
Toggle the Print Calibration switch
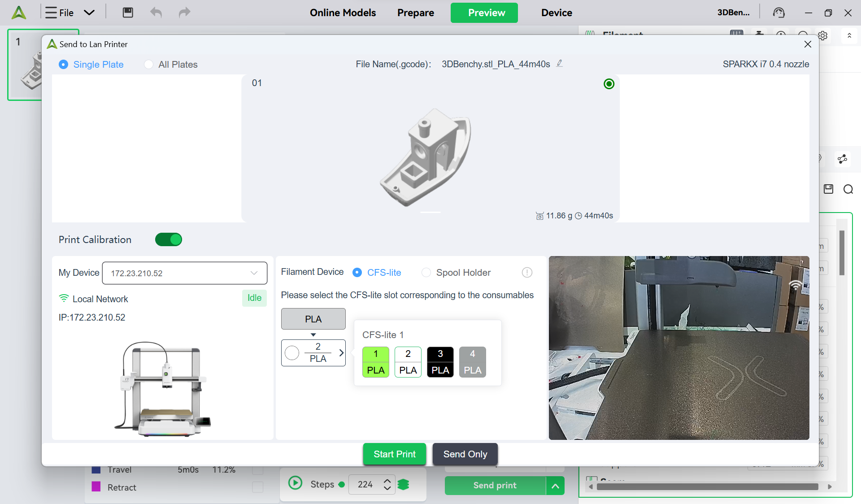click(x=169, y=239)
